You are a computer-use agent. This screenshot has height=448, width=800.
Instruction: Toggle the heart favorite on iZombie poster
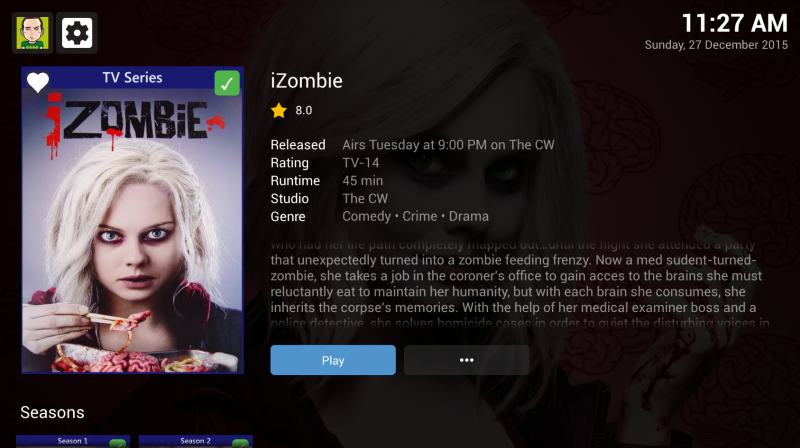click(38, 82)
